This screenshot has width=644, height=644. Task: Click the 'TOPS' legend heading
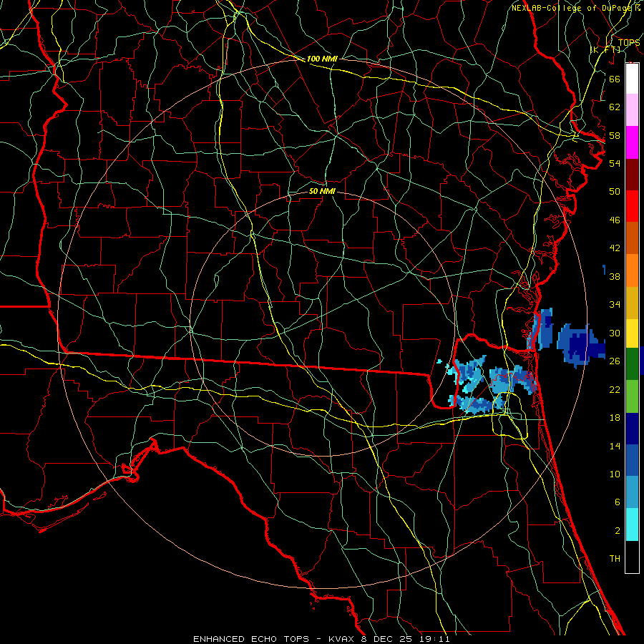[629, 43]
